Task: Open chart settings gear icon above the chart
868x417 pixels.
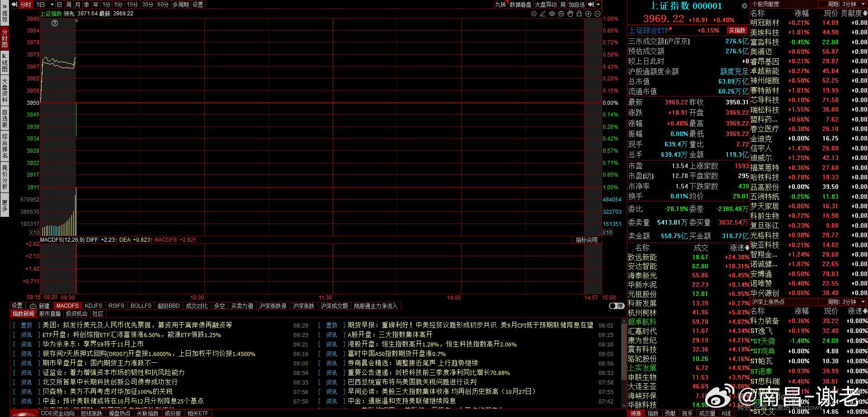Action: pos(534,14)
